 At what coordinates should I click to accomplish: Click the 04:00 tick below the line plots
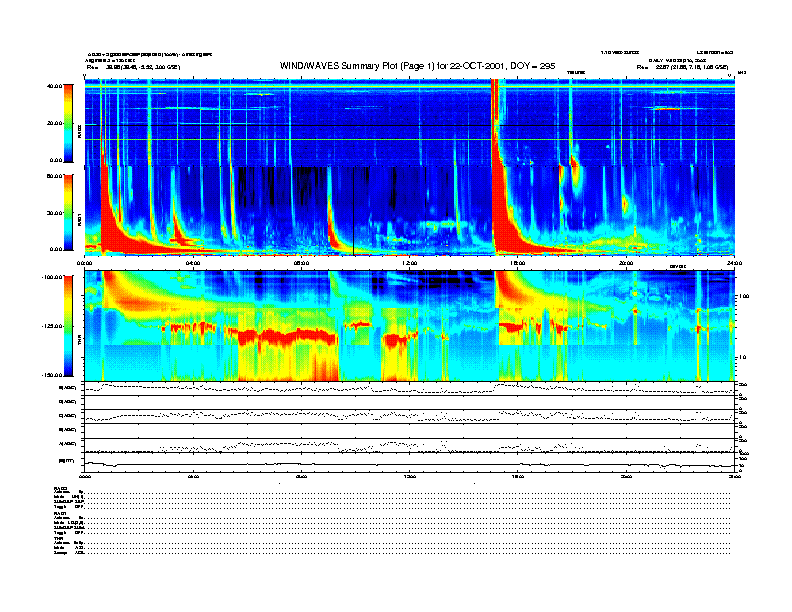click(192, 476)
